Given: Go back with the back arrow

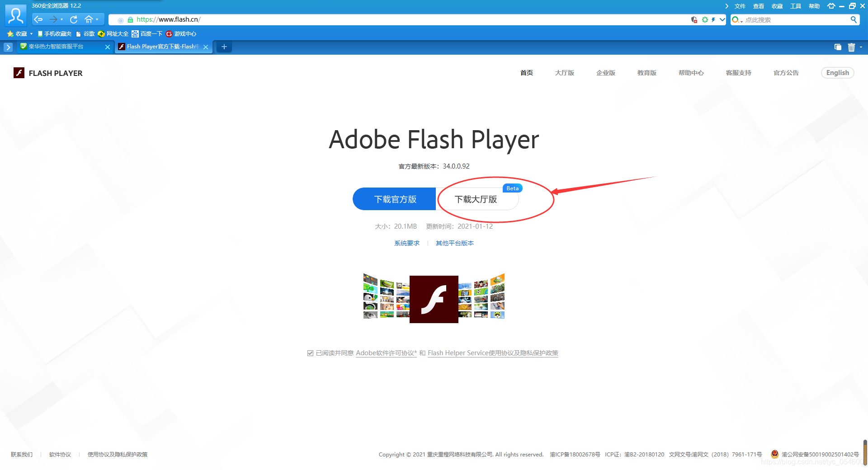Looking at the screenshot, I should point(38,19).
